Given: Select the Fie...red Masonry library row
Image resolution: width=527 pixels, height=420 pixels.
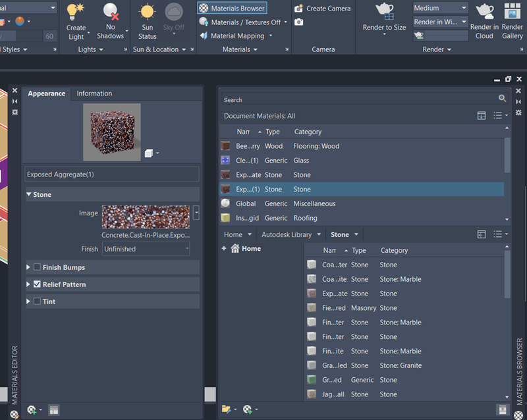Looking at the screenshot, I should 405,308.
